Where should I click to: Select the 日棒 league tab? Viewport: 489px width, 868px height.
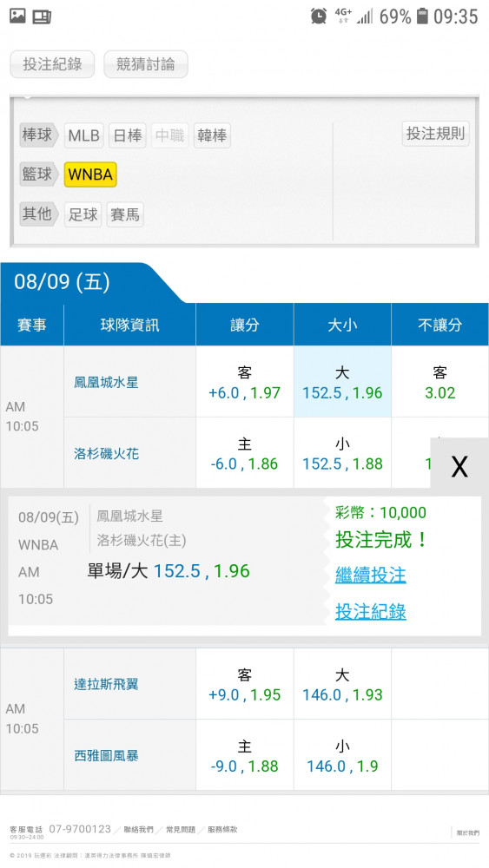(128, 135)
